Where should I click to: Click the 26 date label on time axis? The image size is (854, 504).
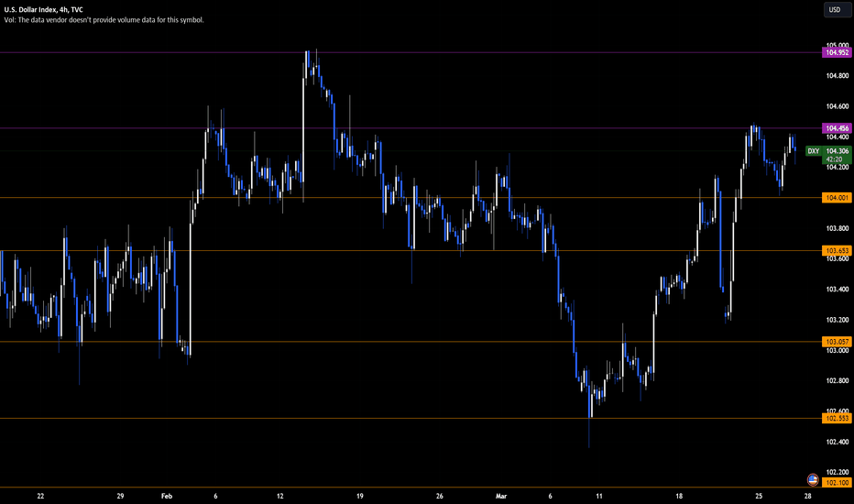pos(440,497)
